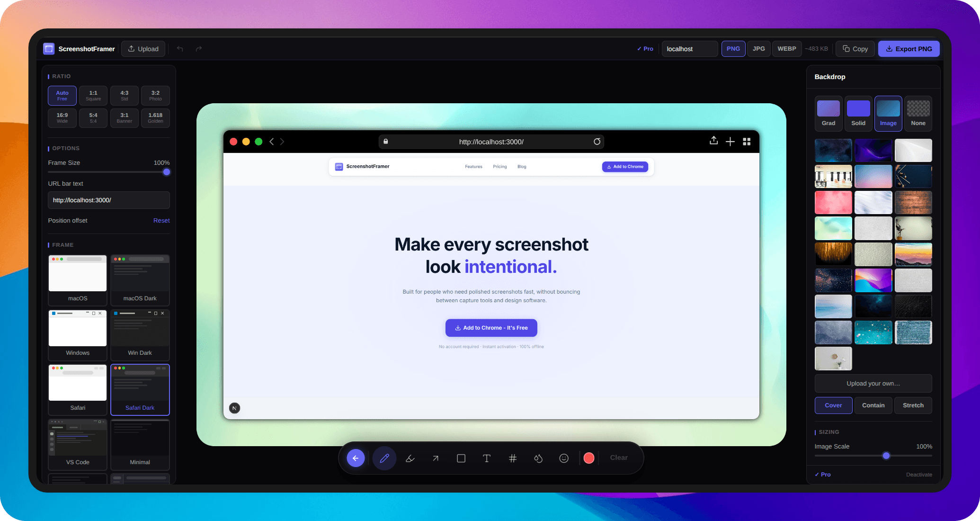Choose the Win Dark frame style
The width and height of the screenshot is (980, 521).
140,335
